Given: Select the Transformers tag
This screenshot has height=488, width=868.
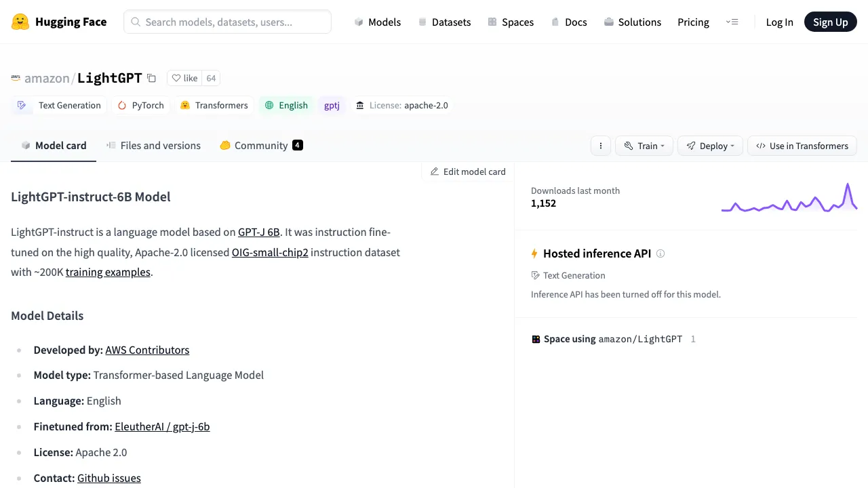Looking at the screenshot, I should 214,105.
